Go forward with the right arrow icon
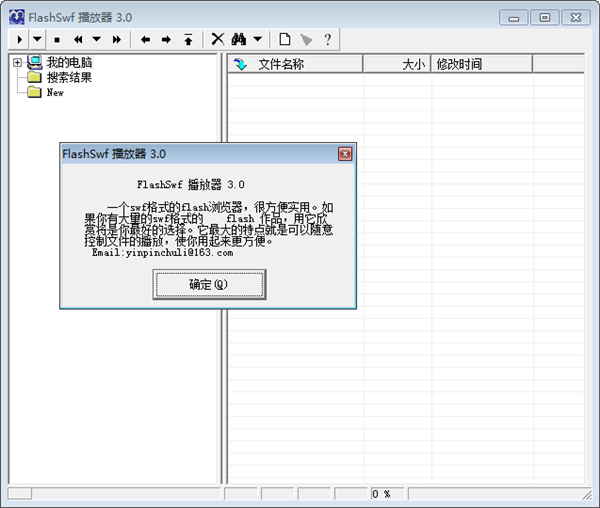 166,39
